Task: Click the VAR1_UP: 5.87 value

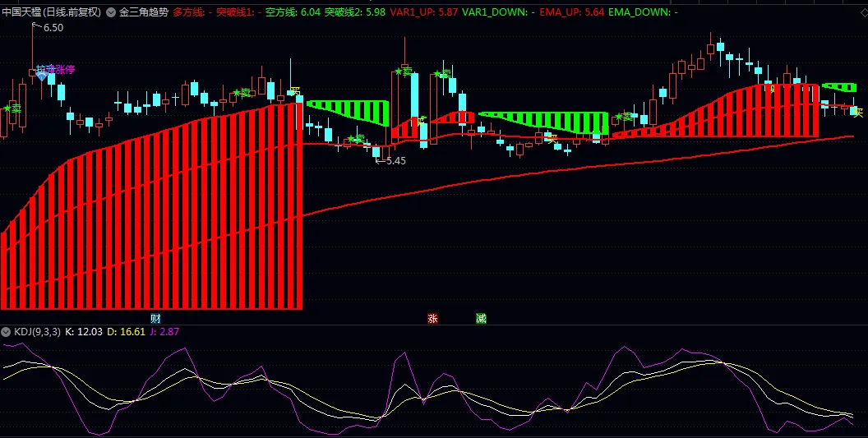Action: click(x=424, y=12)
